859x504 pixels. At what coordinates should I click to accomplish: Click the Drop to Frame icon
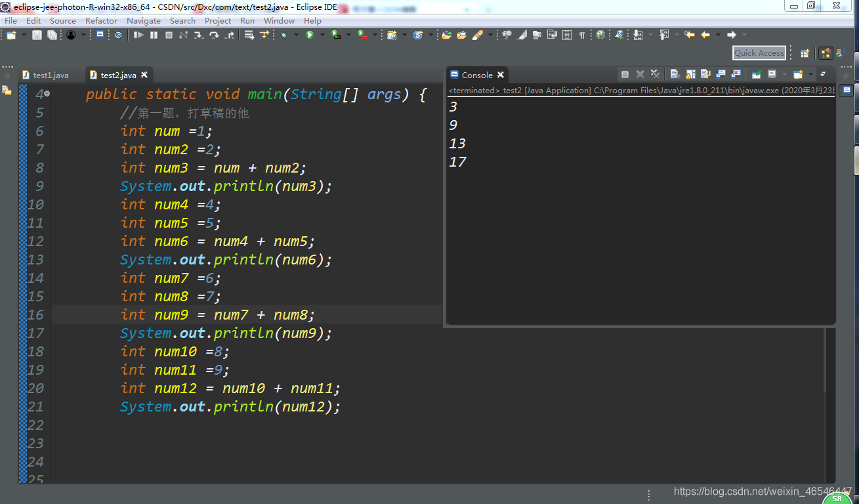pos(249,35)
